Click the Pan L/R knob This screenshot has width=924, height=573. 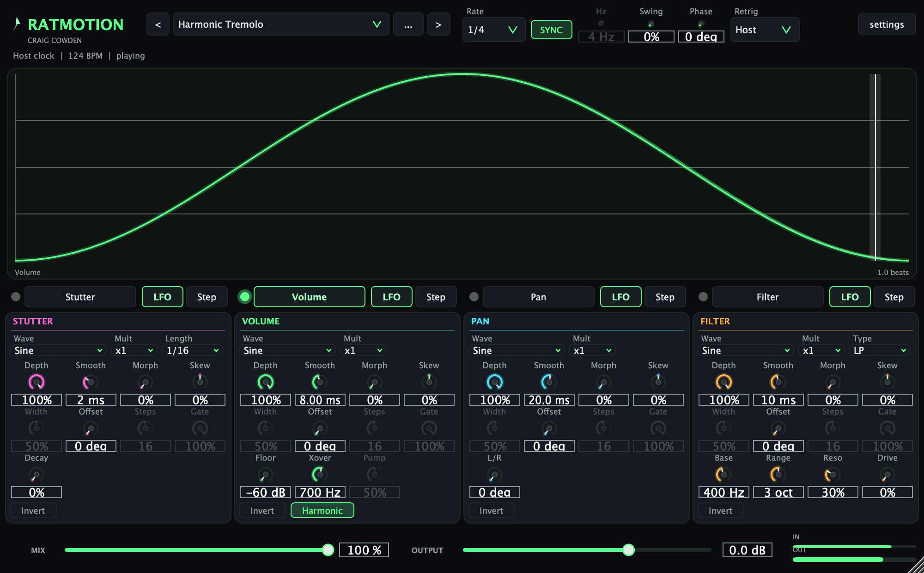pos(494,475)
